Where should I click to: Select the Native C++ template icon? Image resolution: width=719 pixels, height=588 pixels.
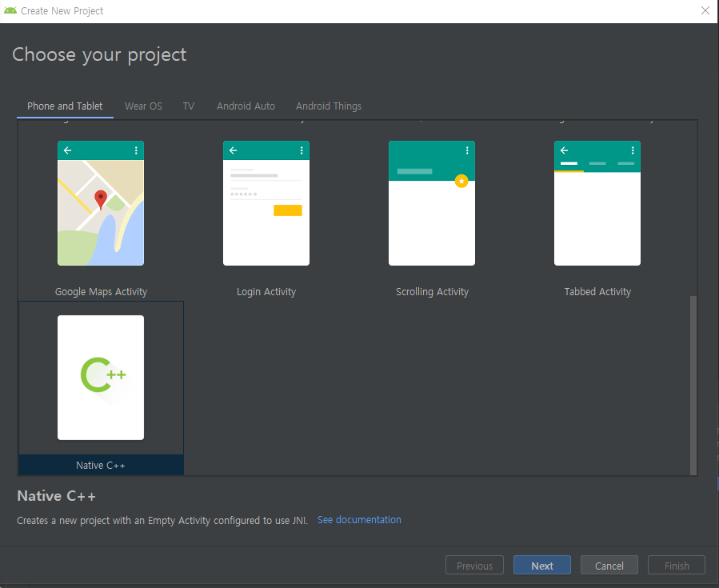[101, 378]
